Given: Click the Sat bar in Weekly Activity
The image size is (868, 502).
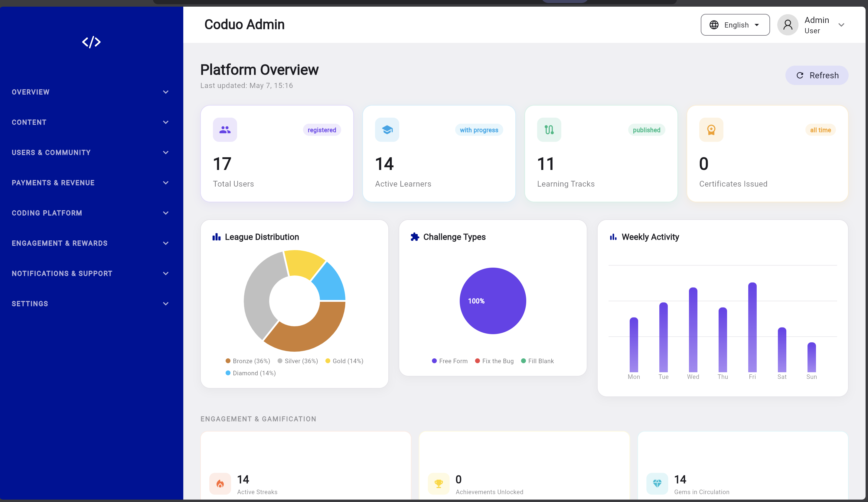Looking at the screenshot, I should click(782, 350).
